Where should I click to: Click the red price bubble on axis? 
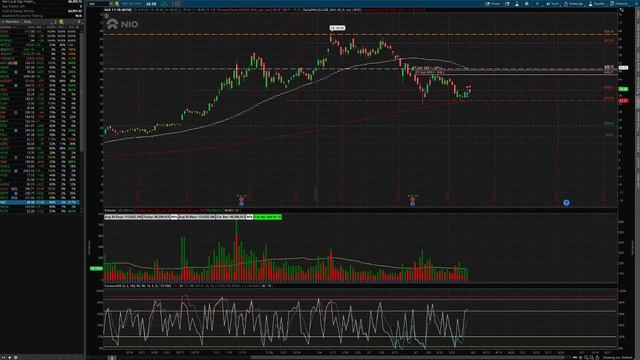623,100
